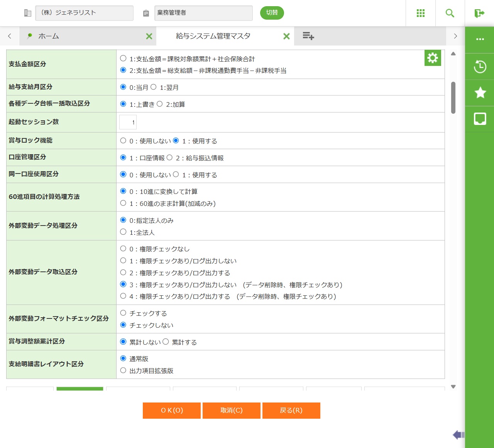Click the search magnifier icon
The height and width of the screenshot is (448, 494).
pos(450,13)
